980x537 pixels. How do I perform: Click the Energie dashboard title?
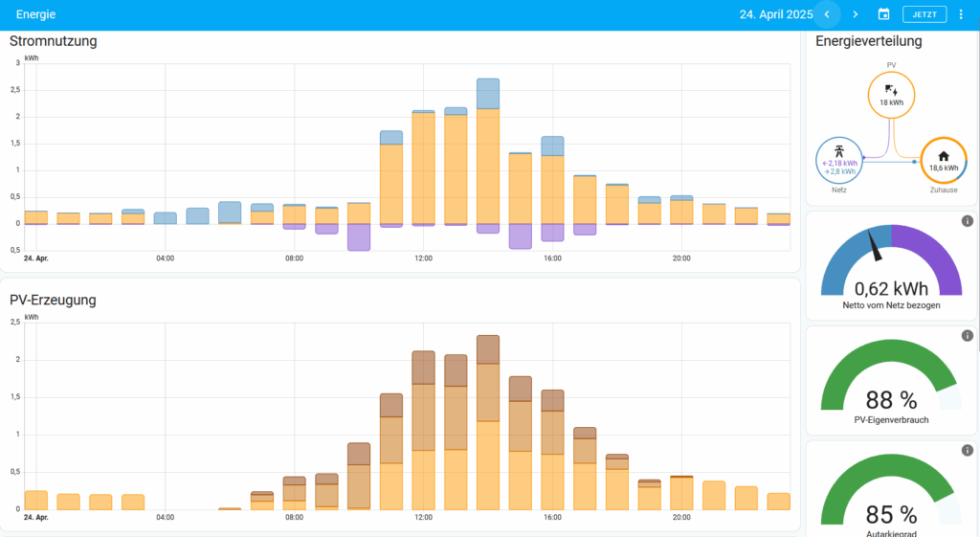(35, 14)
